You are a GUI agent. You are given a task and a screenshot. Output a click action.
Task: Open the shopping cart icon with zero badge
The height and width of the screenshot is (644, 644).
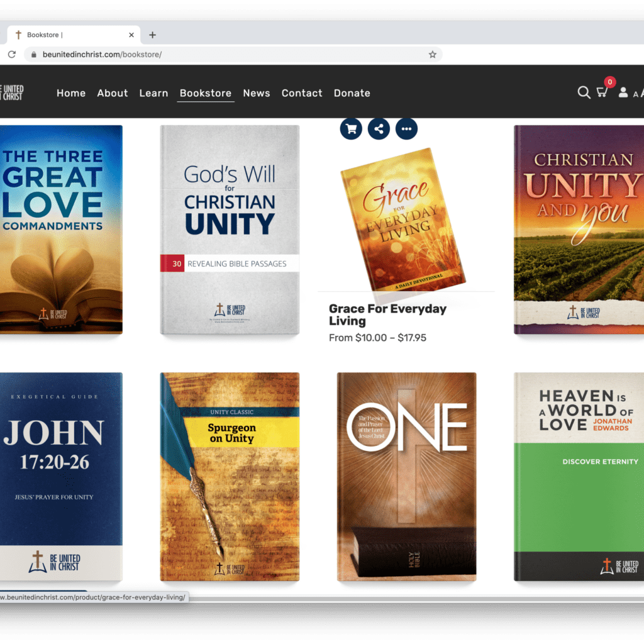(x=602, y=92)
